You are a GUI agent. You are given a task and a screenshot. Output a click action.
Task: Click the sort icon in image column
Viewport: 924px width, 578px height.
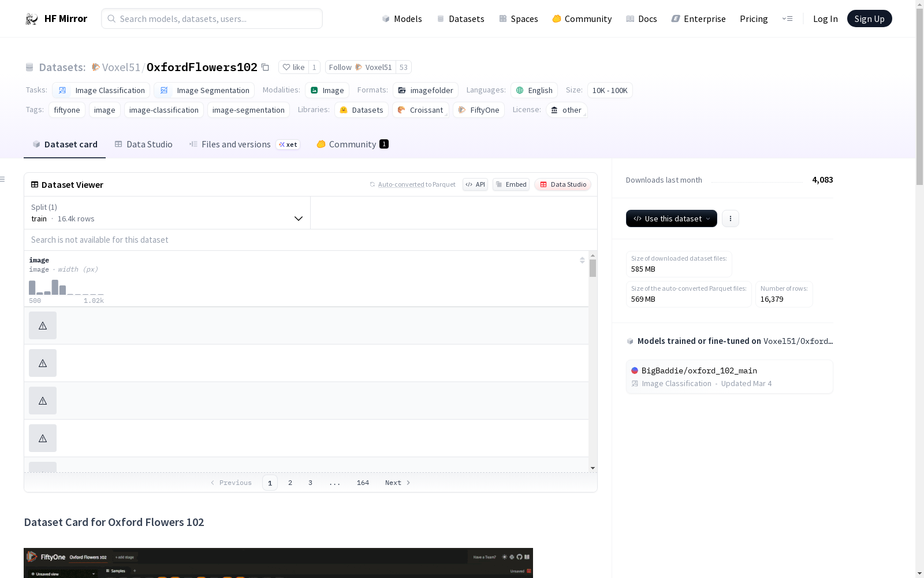pyautogui.click(x=582, y=260)
